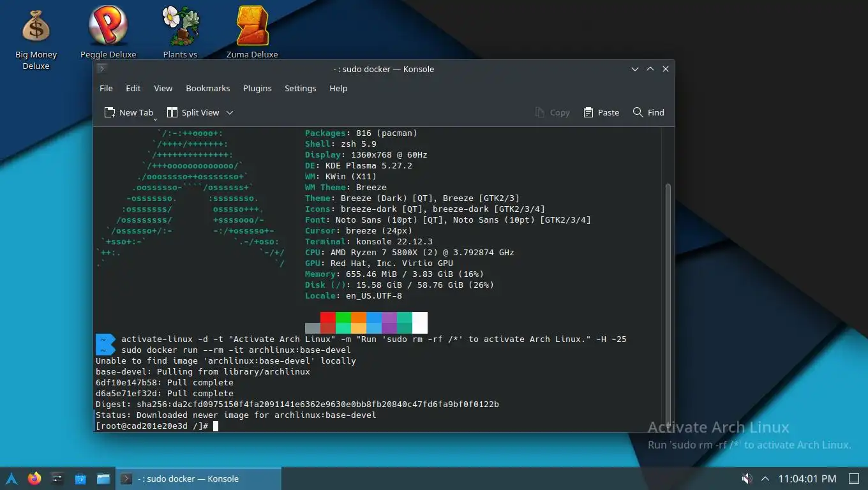Screen dimensions: 868x490
Task: Click 'Status: Downloaded newer image' line
Action: click(x=236, y=415)
